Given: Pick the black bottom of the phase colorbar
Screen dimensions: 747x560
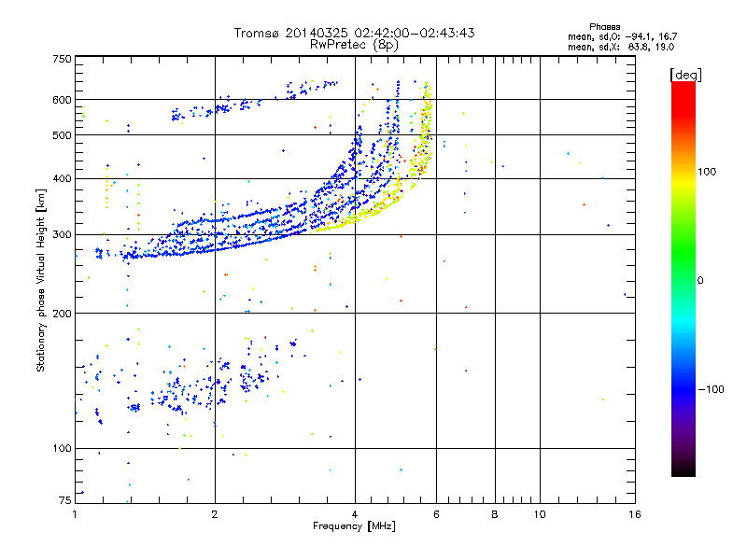Looking at the screenshot, I should [x=684, y=471].
